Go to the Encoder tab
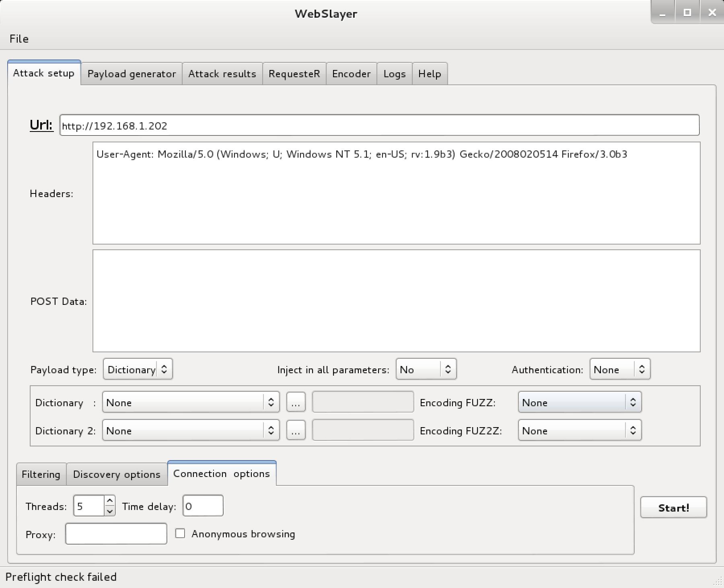This screenshot has width=724, height=588. point(351,74)
